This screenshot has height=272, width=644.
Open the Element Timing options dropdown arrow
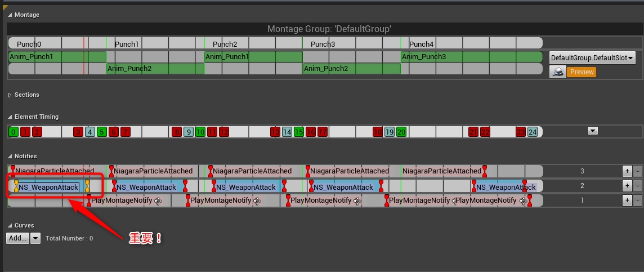pos(592,131)
